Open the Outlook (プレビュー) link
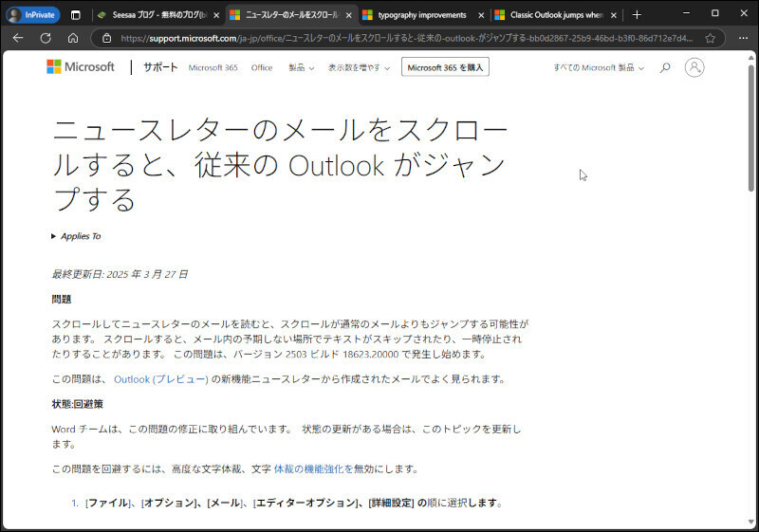Image resolution: width=759 pixels, height=532 pixels. coord(161,379)
